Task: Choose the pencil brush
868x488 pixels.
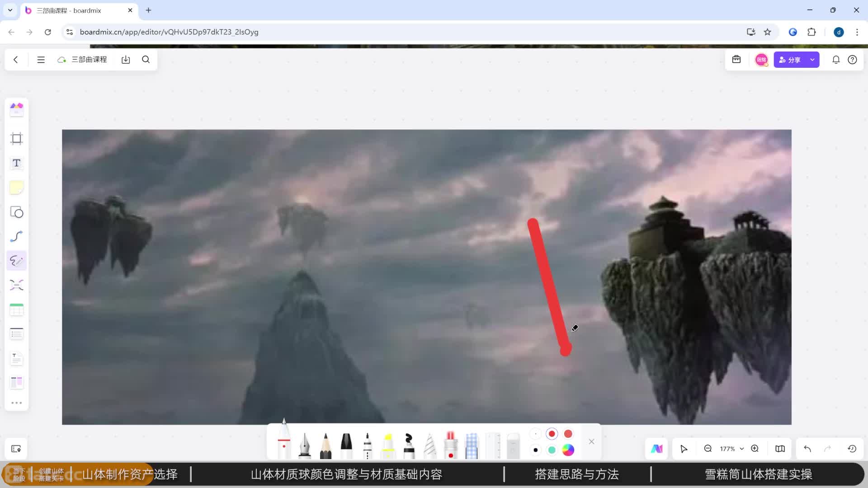Action: point(325,446)
